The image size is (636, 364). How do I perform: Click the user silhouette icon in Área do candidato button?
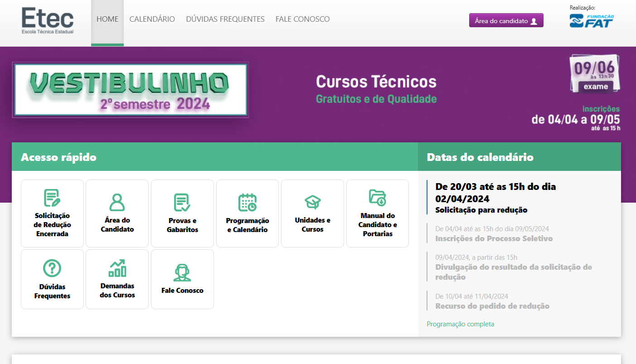pos(534,21)
